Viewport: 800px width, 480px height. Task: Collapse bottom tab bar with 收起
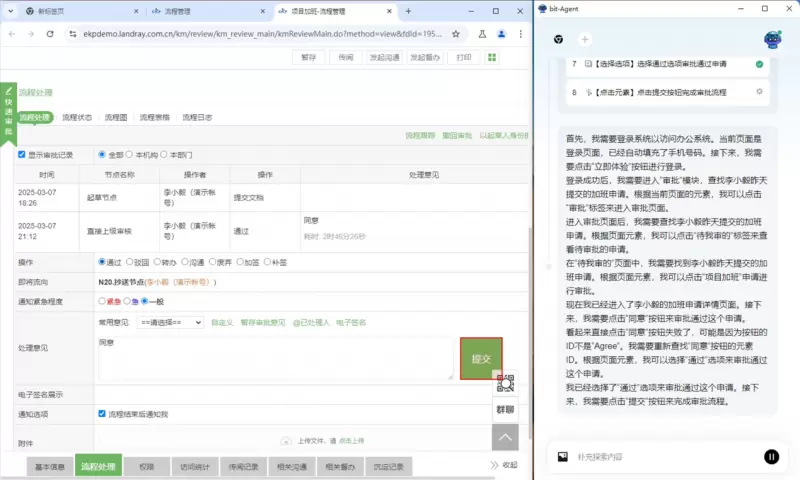pos(504,466)
